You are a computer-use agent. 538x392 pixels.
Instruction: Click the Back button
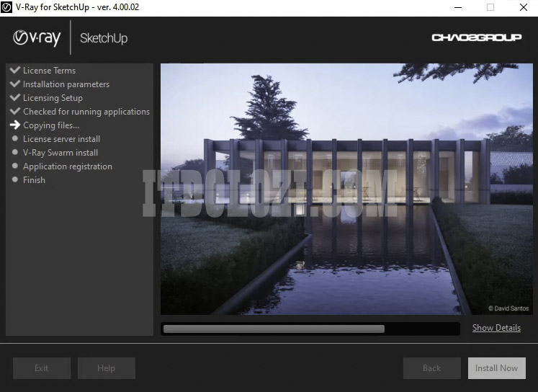(x=431, y=368)
